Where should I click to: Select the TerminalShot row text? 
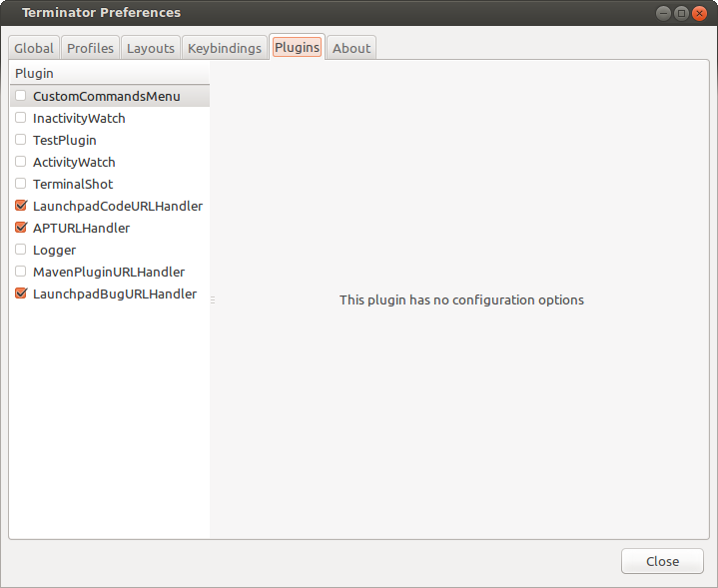[73, 184]
